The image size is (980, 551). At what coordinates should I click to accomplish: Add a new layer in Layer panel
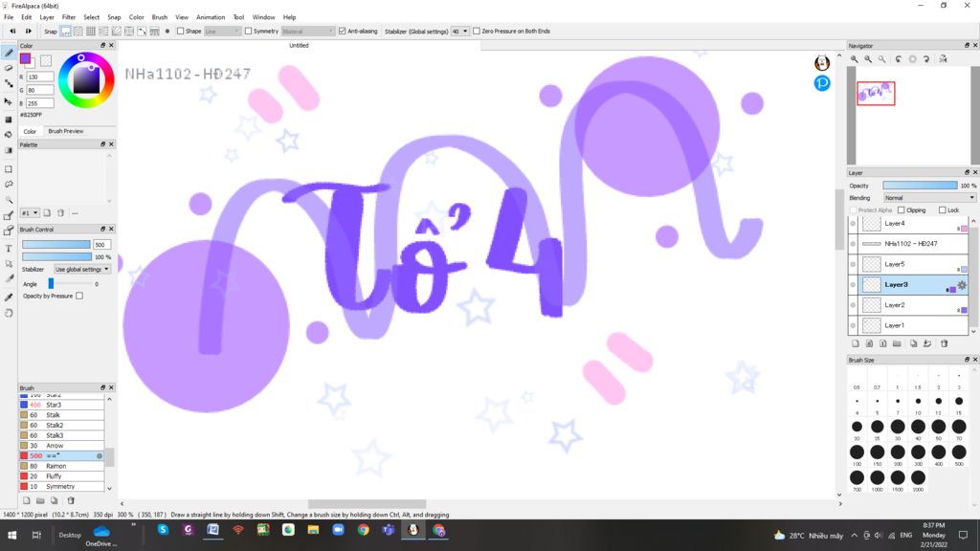pos(855,343)
